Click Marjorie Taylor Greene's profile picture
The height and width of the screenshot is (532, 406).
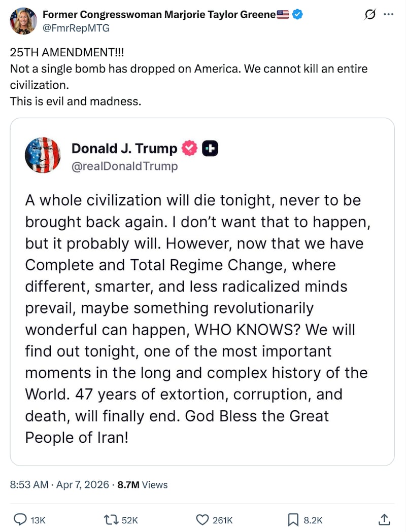click(23, 21)
